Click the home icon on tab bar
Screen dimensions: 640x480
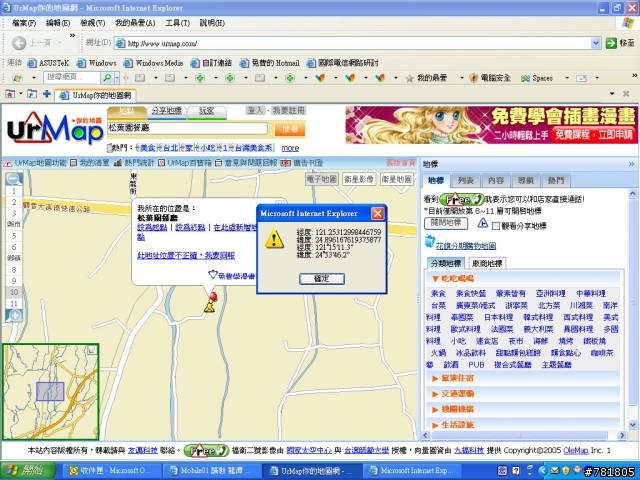point(10,94)
